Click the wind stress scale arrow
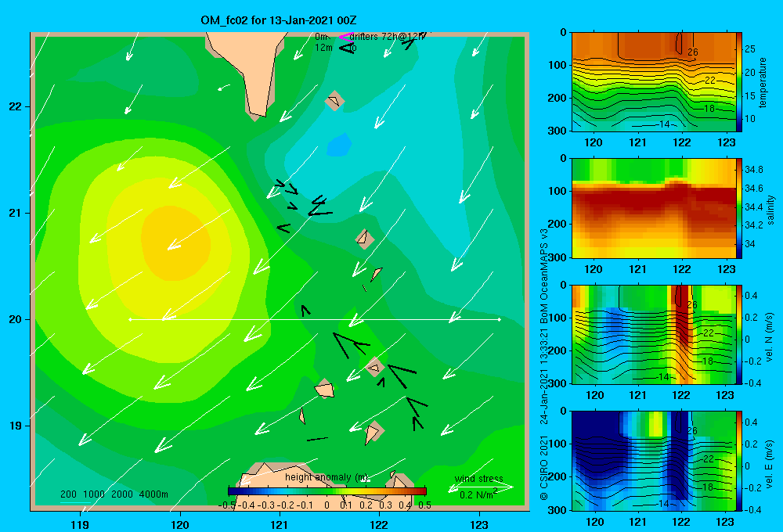The width and height of the screenshot is (783, 532). 481,487
